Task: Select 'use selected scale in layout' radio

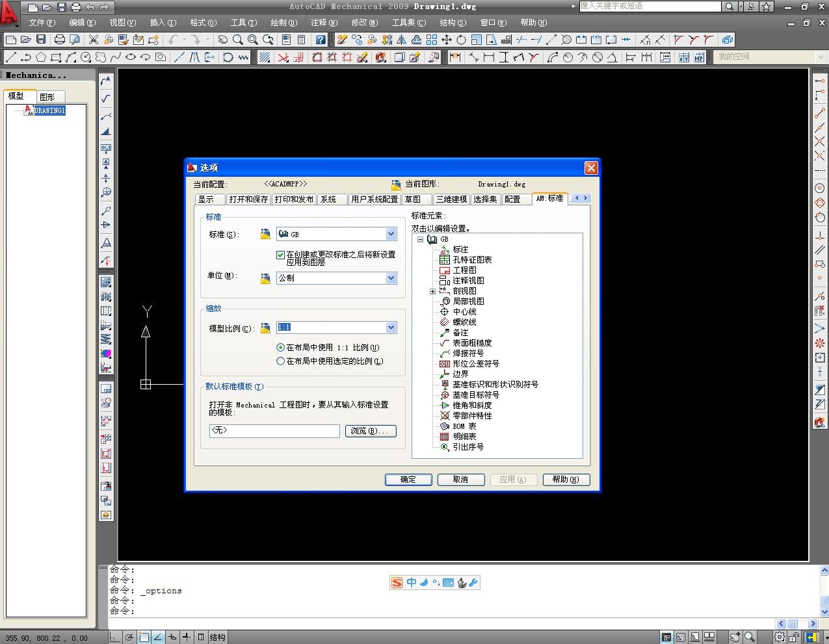Action: (x=281, y=361)
